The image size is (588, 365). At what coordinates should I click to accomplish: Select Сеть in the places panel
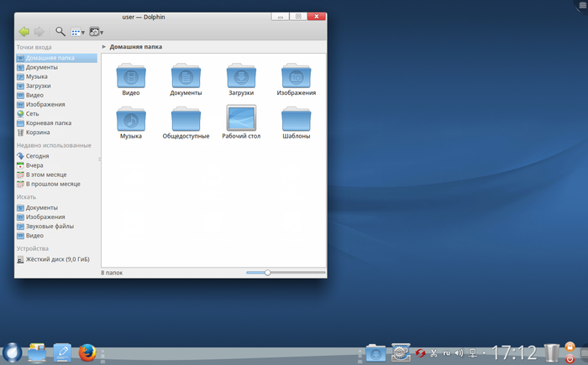click(x=32, y=113)
